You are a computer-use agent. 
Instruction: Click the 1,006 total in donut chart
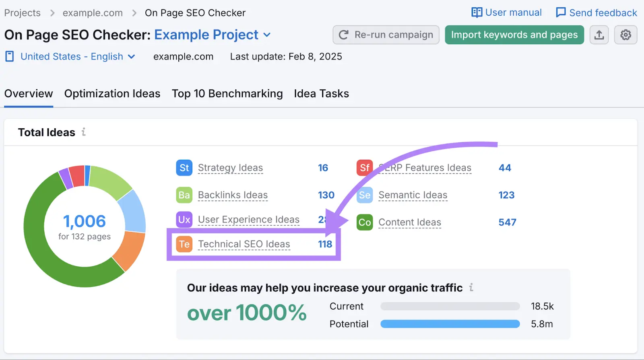click(85, 221)
